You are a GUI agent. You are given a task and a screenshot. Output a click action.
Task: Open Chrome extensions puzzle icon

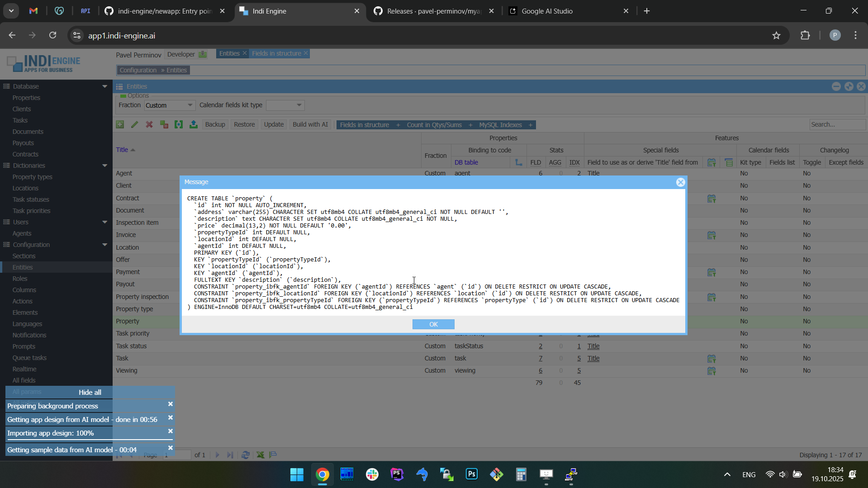click(805, 36)
